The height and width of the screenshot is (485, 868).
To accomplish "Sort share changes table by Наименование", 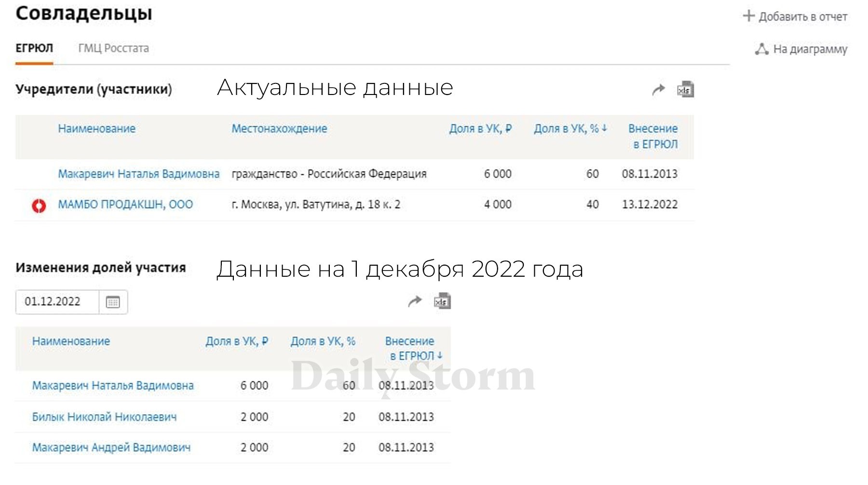I will (x=71, y=341).
